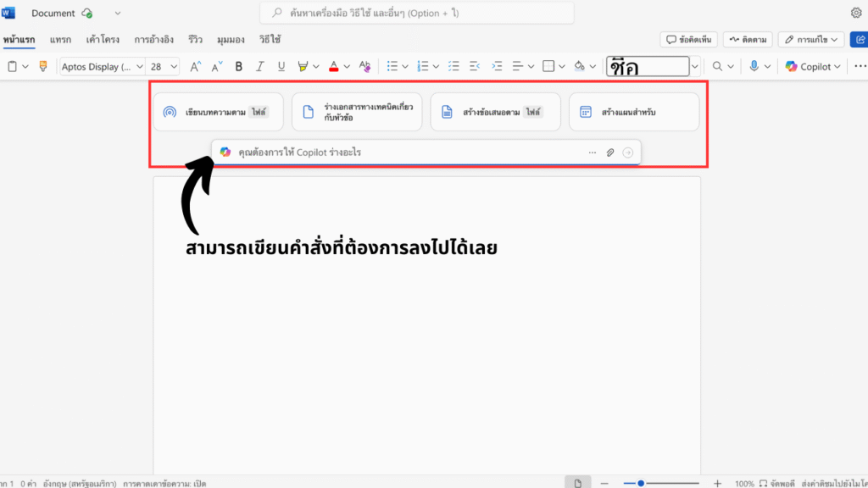The height and width of the screenshot is (488, 868).
Task: Open the settings gear icon
Action: (856, 13)
